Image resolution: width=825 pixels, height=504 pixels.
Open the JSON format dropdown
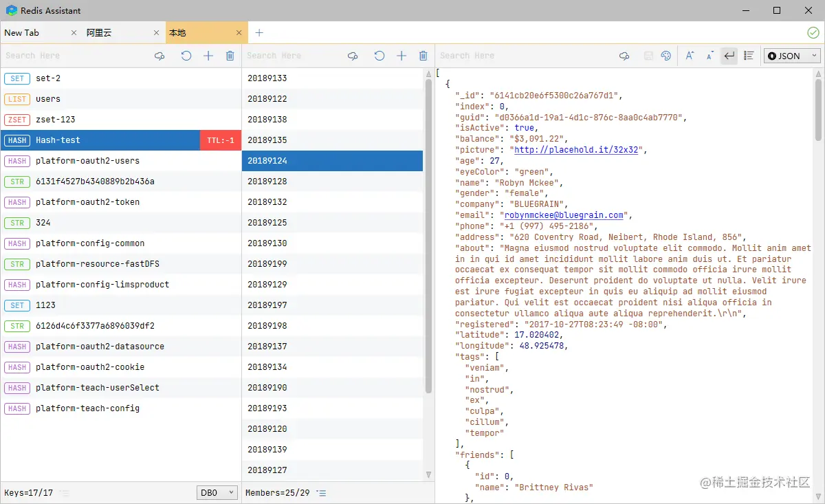(792, 56)
